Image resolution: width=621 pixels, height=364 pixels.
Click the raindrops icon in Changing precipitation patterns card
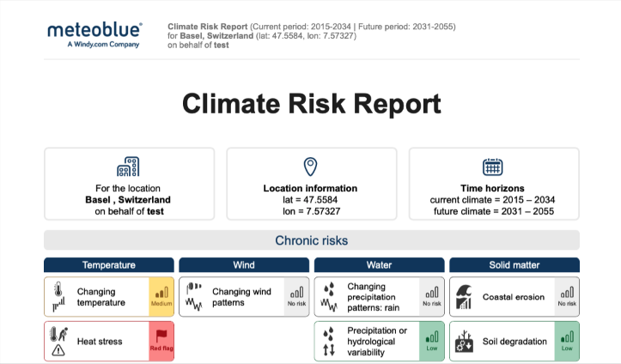329,289
